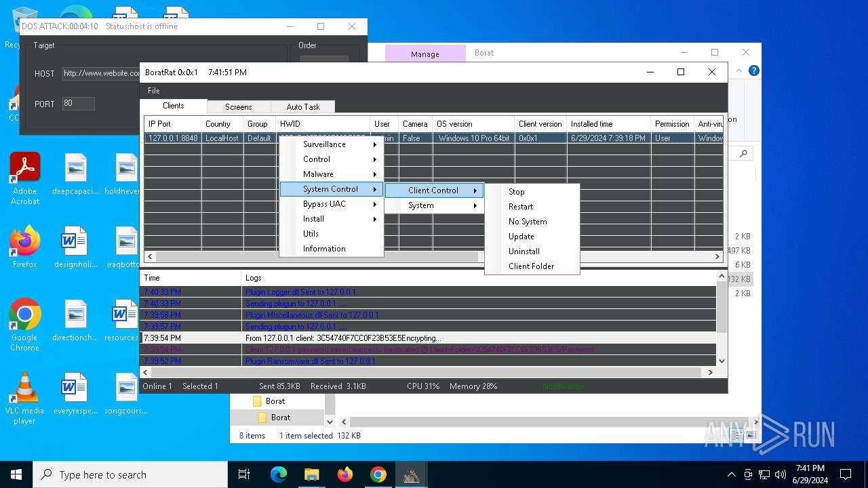Expand the Surveillance submenu
Viewport: 868px width, 488px height.
pos(331,144)
